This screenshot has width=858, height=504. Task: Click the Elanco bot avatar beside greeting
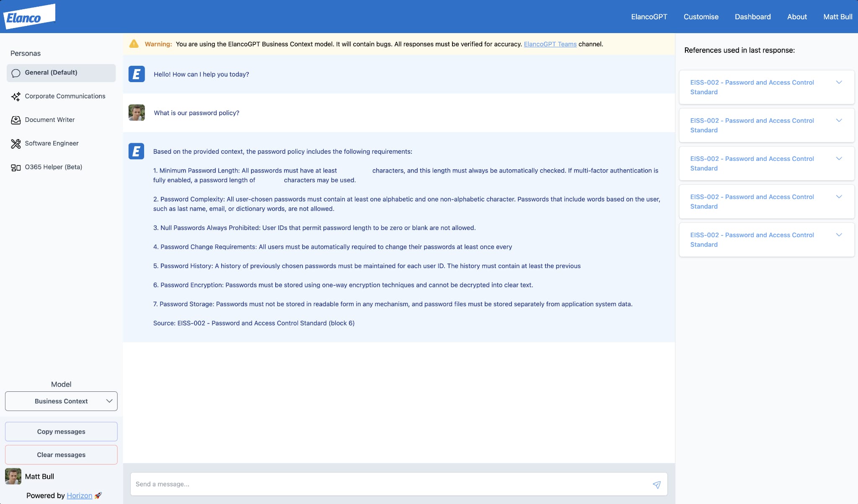point(137,74)
